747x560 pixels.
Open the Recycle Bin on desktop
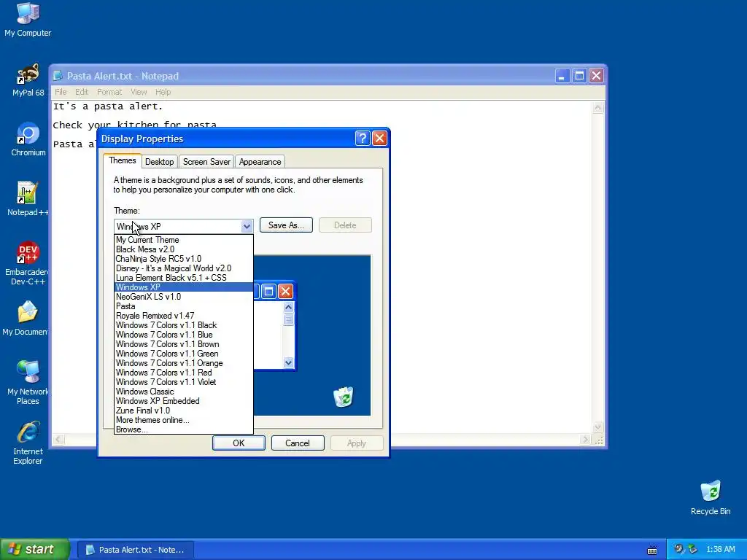[711, 497]
